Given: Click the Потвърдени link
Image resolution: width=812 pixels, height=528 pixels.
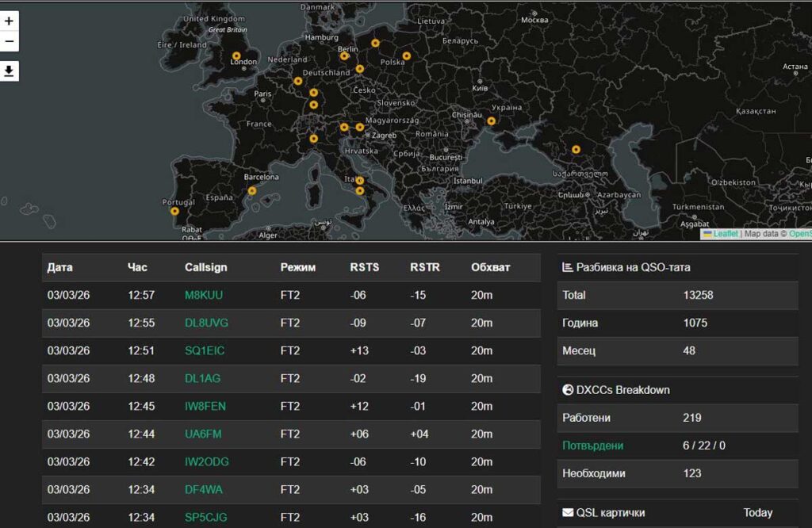Looking at the screenshot, I should coord(592,446).
